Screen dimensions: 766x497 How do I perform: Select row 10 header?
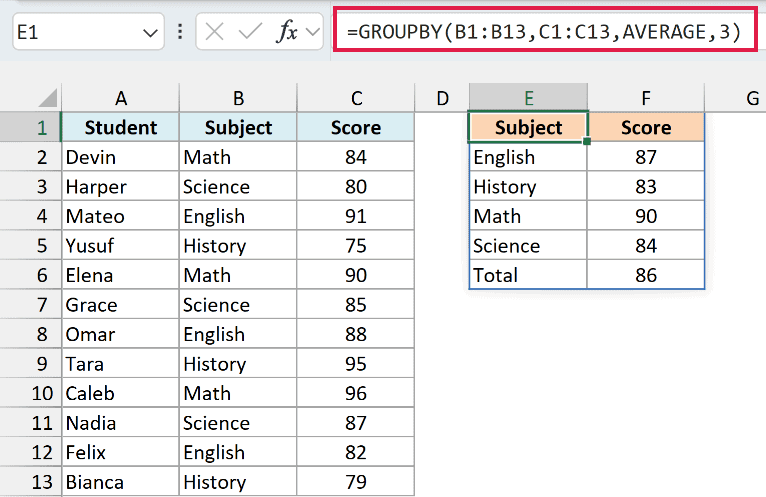[30, 393]
